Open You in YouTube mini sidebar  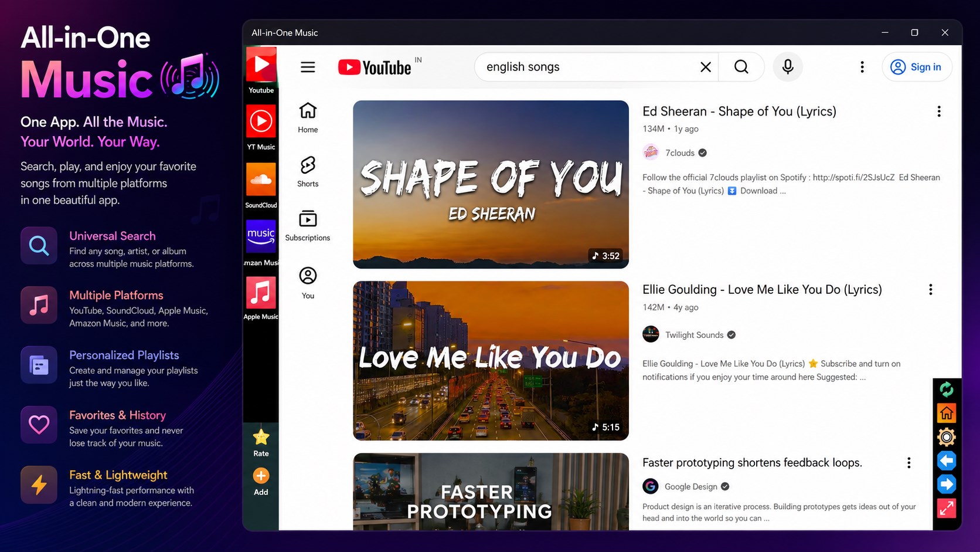308,283
